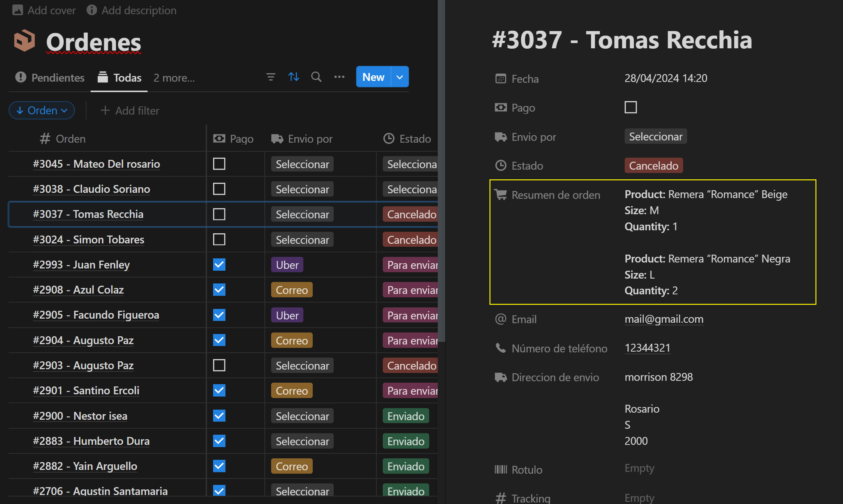Image resolution: width=843 pixels, height=504 pixels.
Task: Check Pago for Mateo Del rosario
Action: (219, 164)
